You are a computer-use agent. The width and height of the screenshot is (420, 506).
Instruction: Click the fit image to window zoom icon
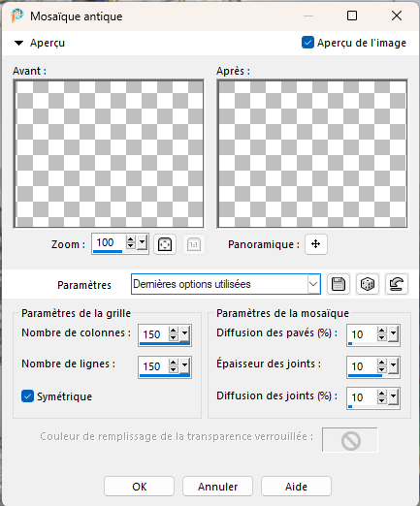[165, 244]
